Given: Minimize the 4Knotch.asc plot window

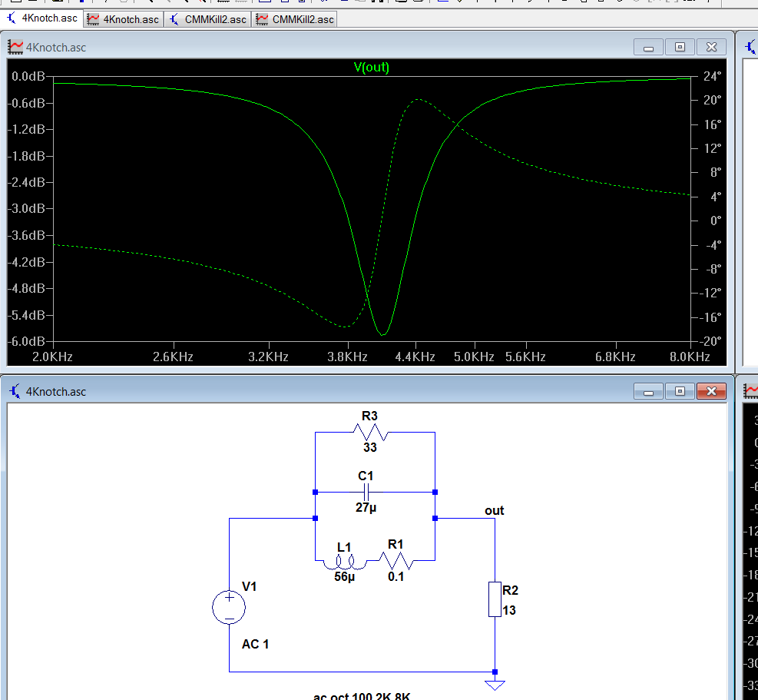Looking at the screenshot, I should pos(649,47).
